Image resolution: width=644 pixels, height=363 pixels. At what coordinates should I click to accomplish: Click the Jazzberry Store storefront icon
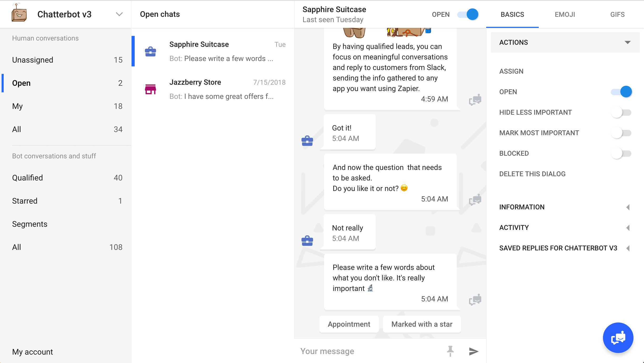coord(150,89)
